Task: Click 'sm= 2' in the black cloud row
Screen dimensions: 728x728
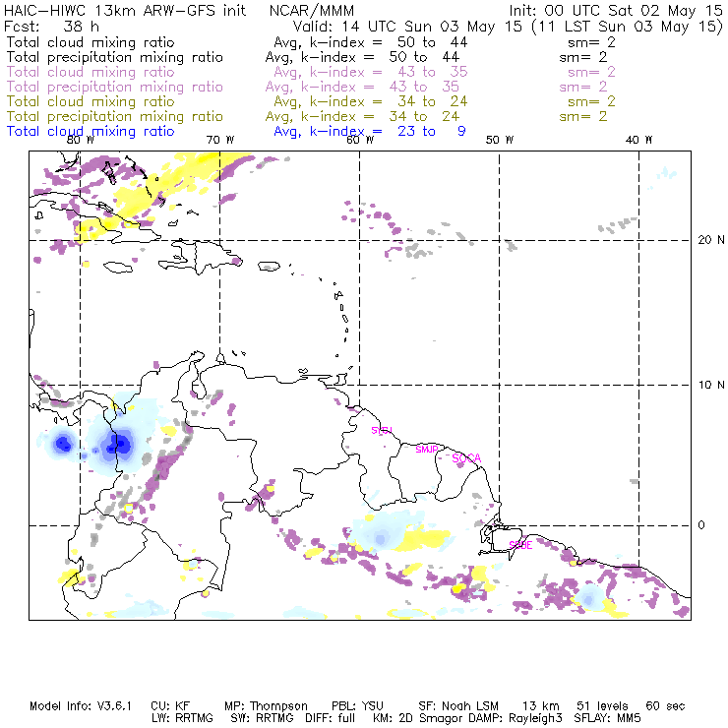Action: (x=591, y=42)
